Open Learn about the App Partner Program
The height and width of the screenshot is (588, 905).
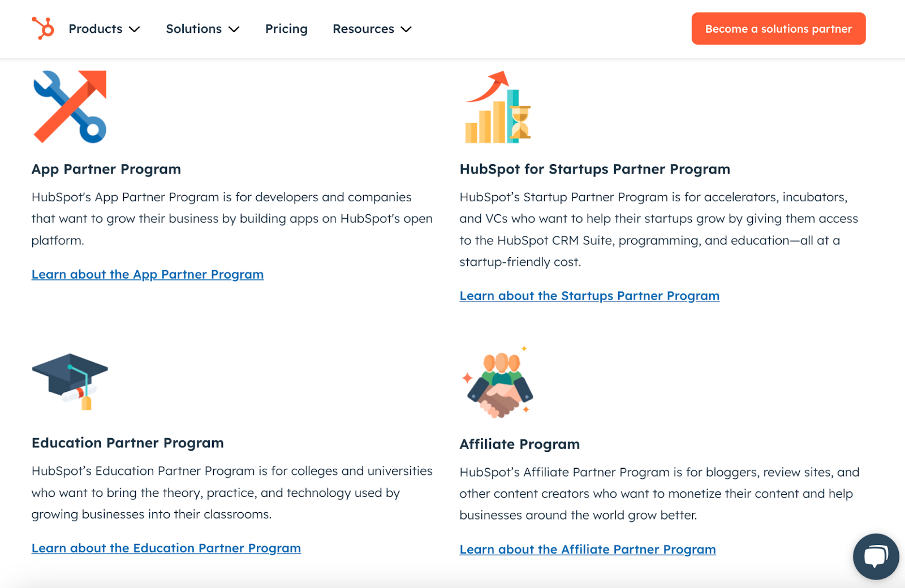pyautogui.click(x=148, y=274)
